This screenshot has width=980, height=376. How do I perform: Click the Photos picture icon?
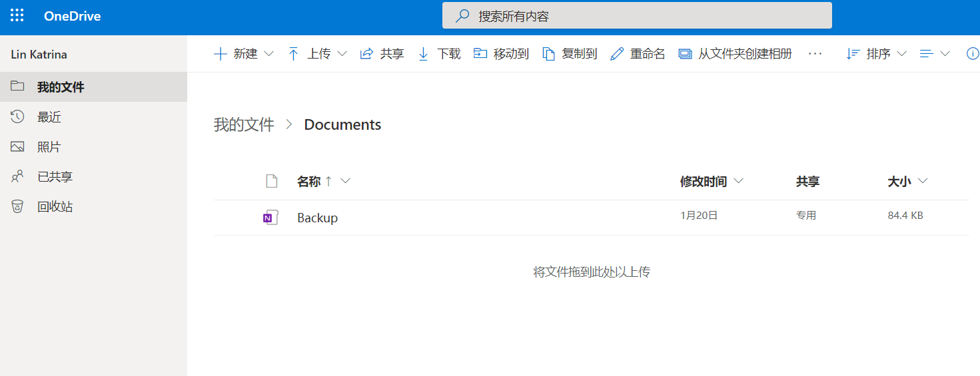pyautogui.click(x=17, y=146)
